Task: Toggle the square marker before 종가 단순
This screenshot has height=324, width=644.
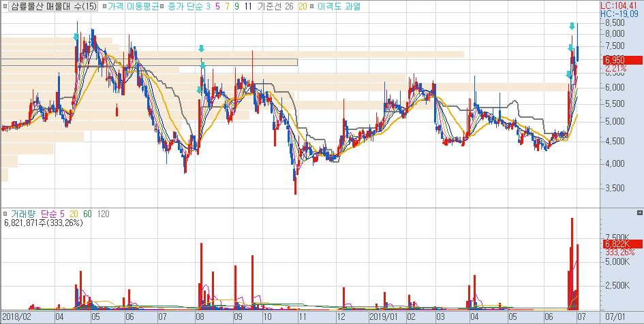Action: (x=163, y=7)
